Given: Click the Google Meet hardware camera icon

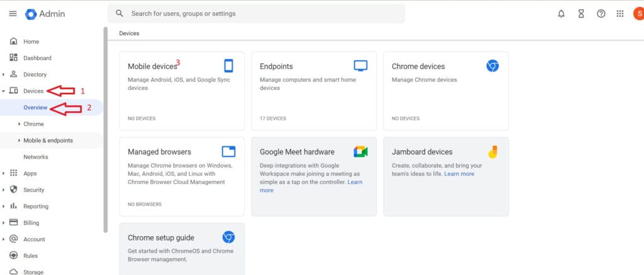Looking at the screenshot, I should pyautogui.click(x=360, y=152).
